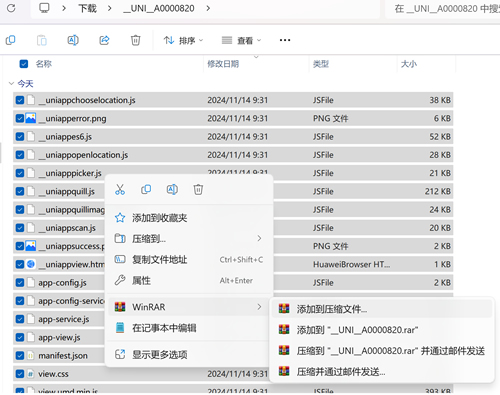Click the Delete trash icon in context menu

pos(198,189)
